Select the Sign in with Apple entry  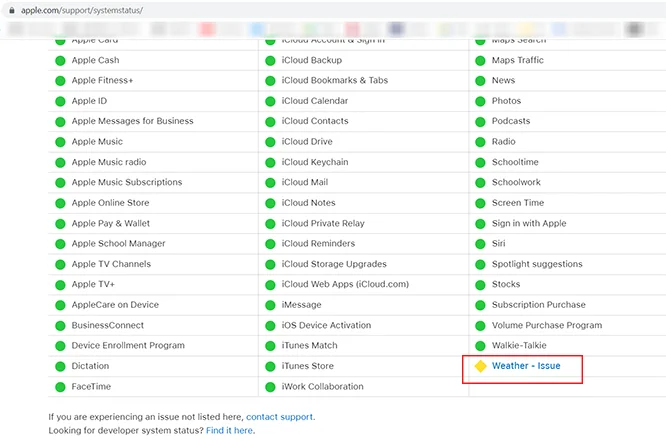[x=529, y=223]
